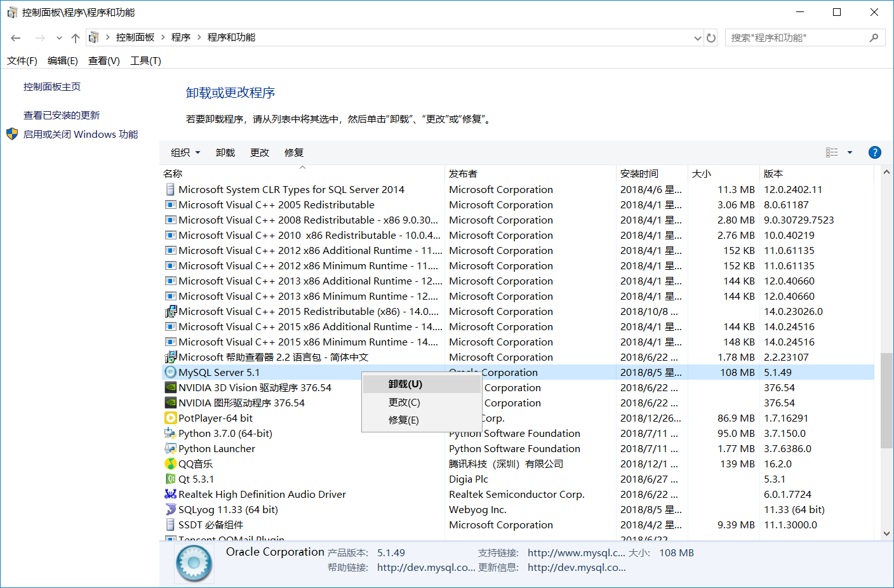Open the 文件(F) menu
894x588 pixels.
coord(22,60)
